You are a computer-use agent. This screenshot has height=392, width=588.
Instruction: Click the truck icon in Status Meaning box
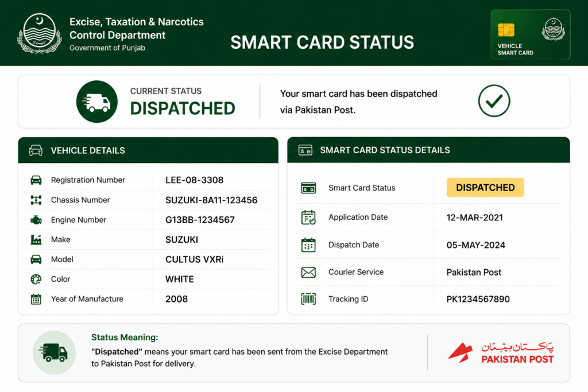(54, 352)
